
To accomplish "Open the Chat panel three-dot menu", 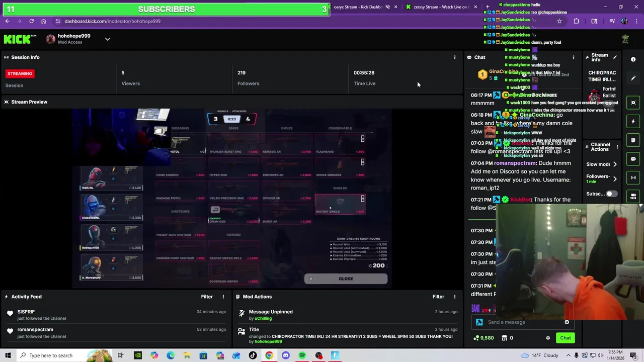I will (x=573, y=57).
